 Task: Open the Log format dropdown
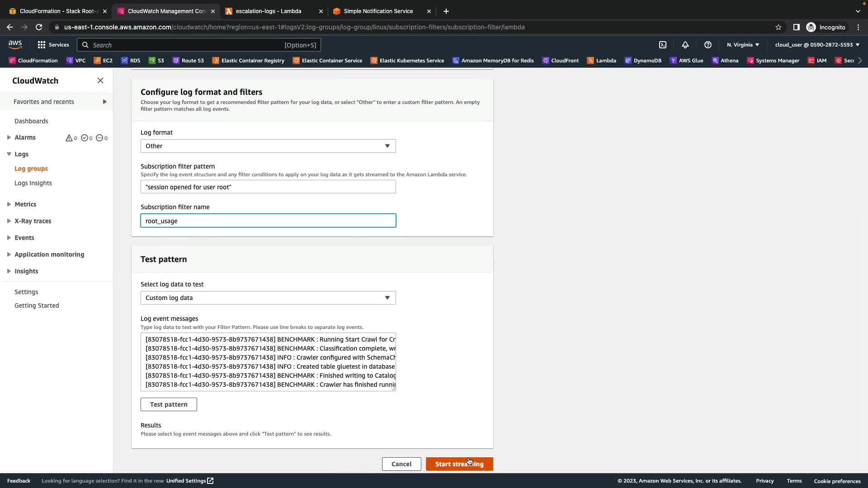click(268, 146)
